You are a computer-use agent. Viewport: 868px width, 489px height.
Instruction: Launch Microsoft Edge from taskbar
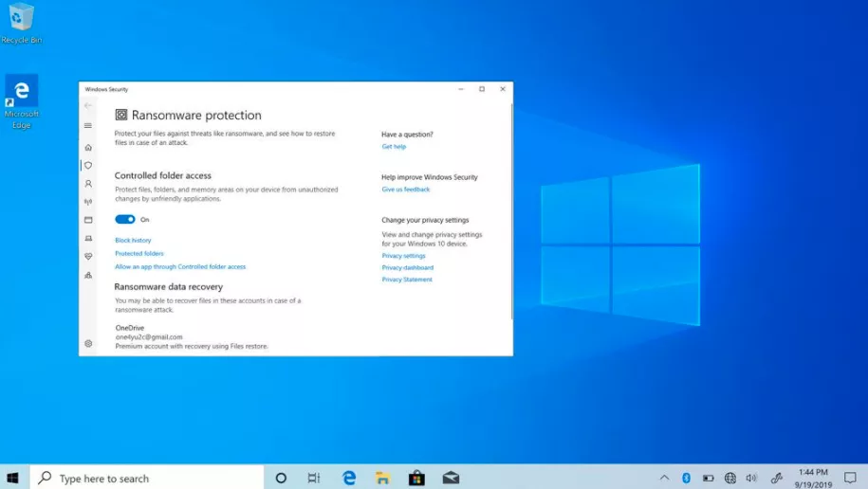tap(349, 478)
